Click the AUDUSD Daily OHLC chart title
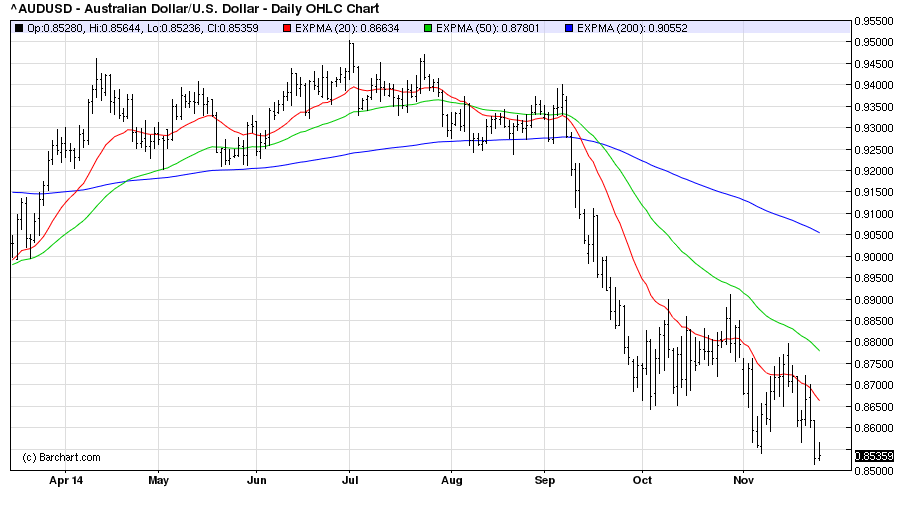Screen dimensions: 900x511 click(x=193, y=9)
